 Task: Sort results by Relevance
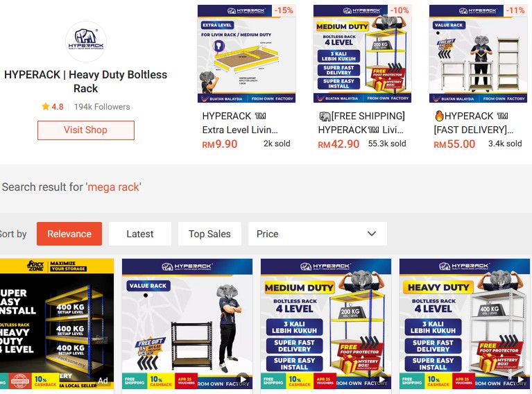click(69, 234)
